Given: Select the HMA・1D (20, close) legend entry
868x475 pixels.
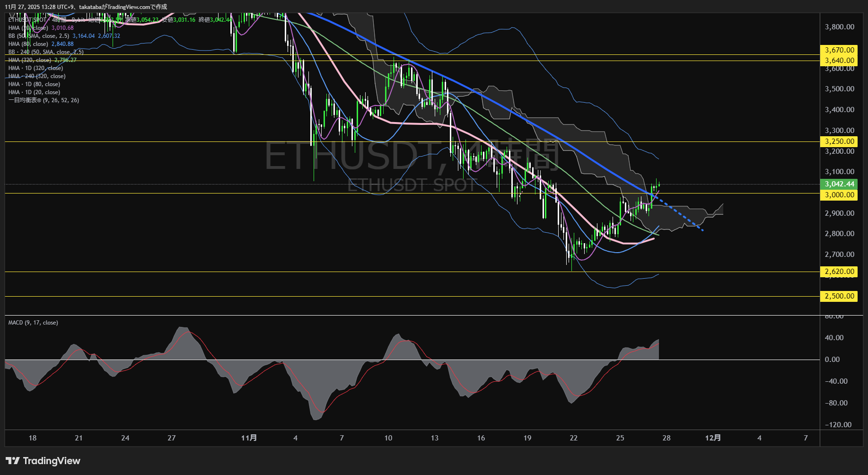Looking at the screenshot, I should coord(34,92).
